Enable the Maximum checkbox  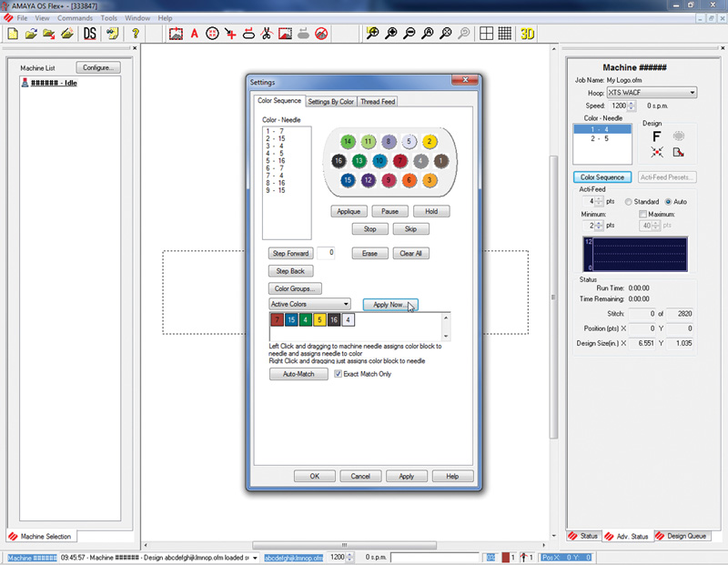642,214
